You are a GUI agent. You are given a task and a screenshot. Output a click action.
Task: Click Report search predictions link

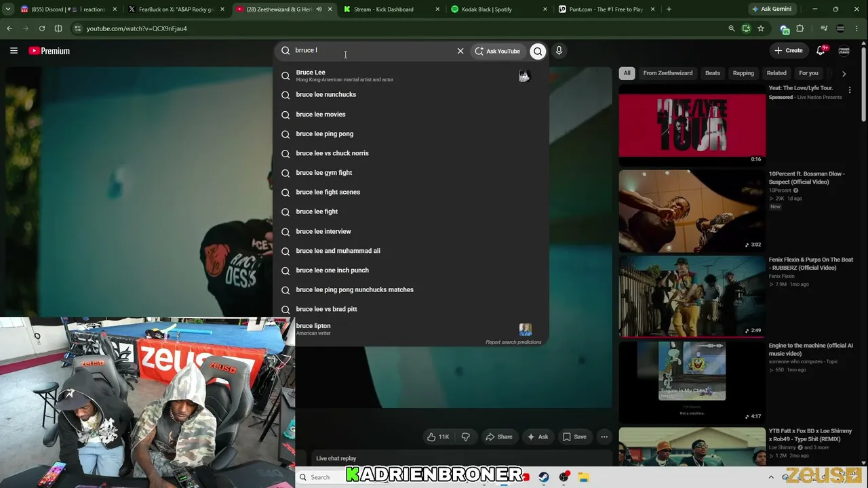coord(513,342)
